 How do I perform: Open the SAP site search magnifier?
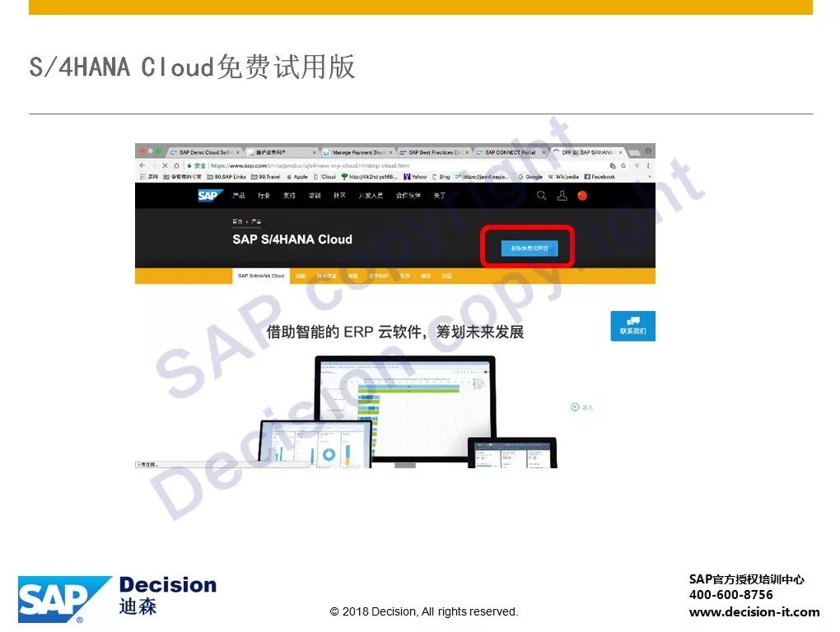[542, 196]
